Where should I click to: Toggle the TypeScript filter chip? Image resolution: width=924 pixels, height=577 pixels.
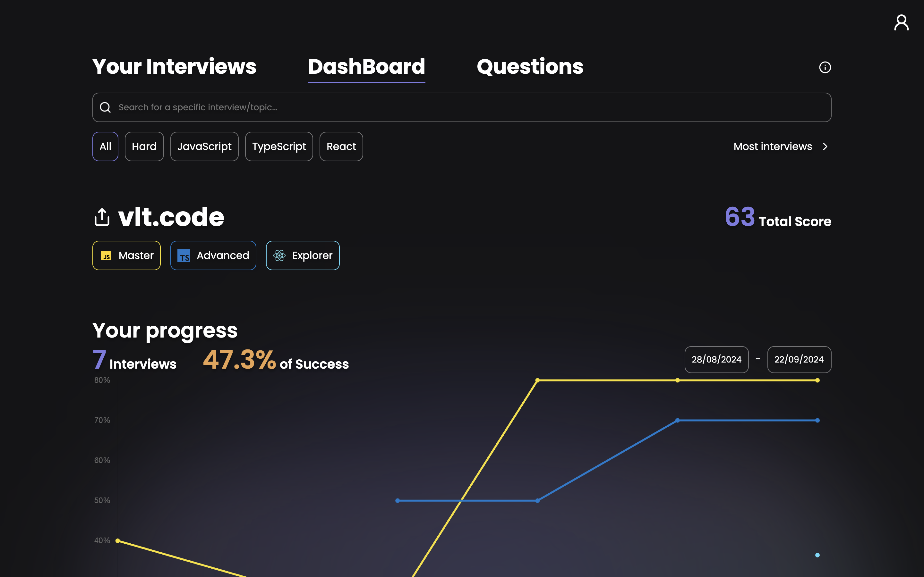click(279, 146)
